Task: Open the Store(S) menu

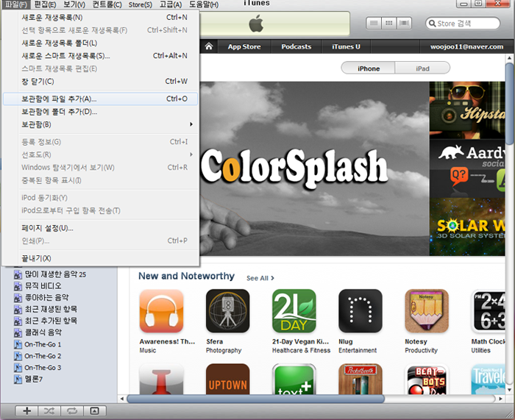Action: point(141,4)
